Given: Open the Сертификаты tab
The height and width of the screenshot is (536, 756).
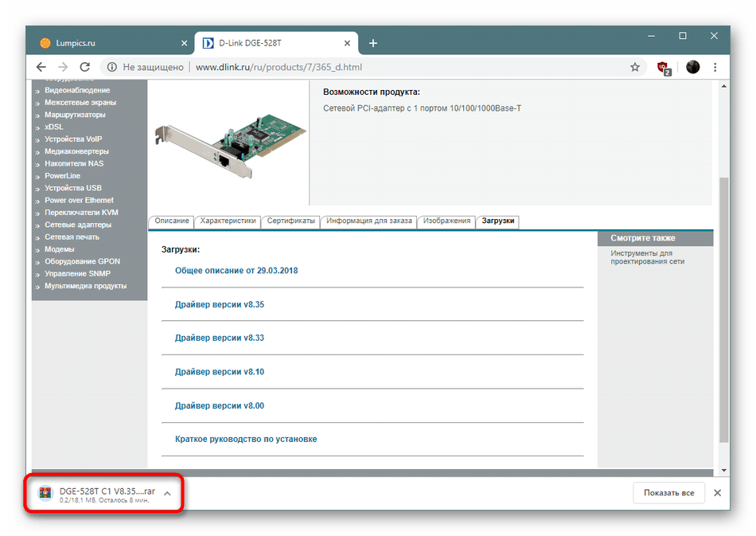Looking at the screenshot, I should tap(290, 221).
